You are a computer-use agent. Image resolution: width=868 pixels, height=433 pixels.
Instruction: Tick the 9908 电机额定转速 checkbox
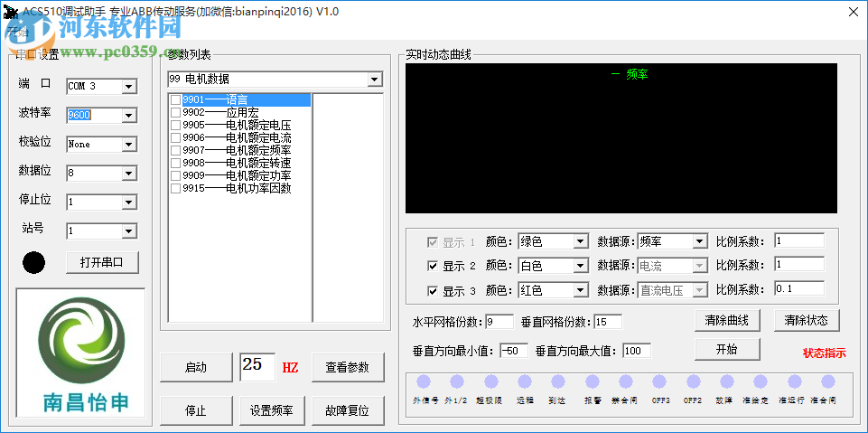(175, 164)
